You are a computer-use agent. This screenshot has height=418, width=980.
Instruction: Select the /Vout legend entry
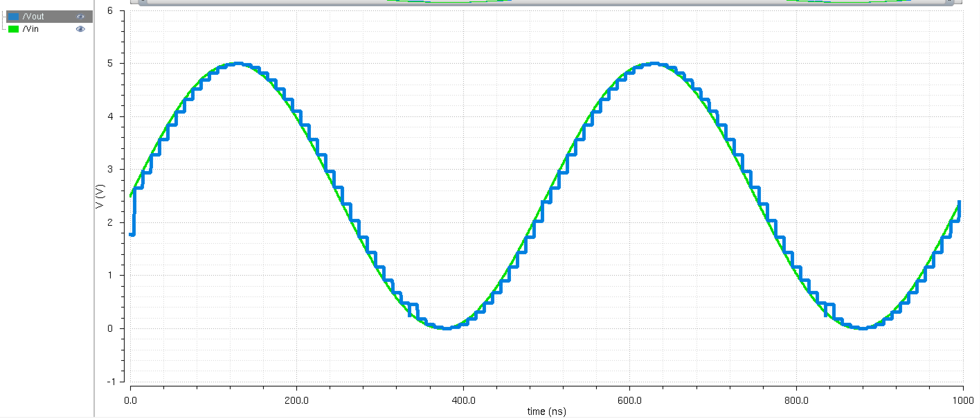(34, 16)
